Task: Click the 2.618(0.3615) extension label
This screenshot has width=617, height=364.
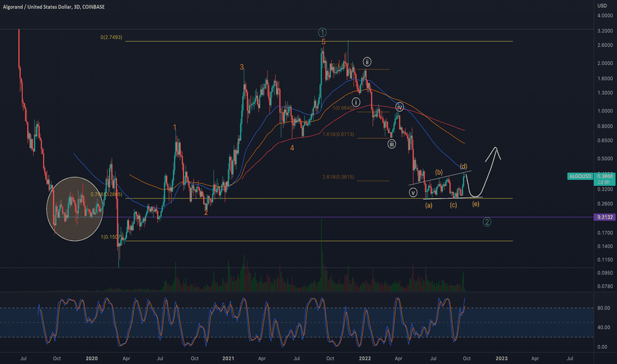Action: point(338,177)
